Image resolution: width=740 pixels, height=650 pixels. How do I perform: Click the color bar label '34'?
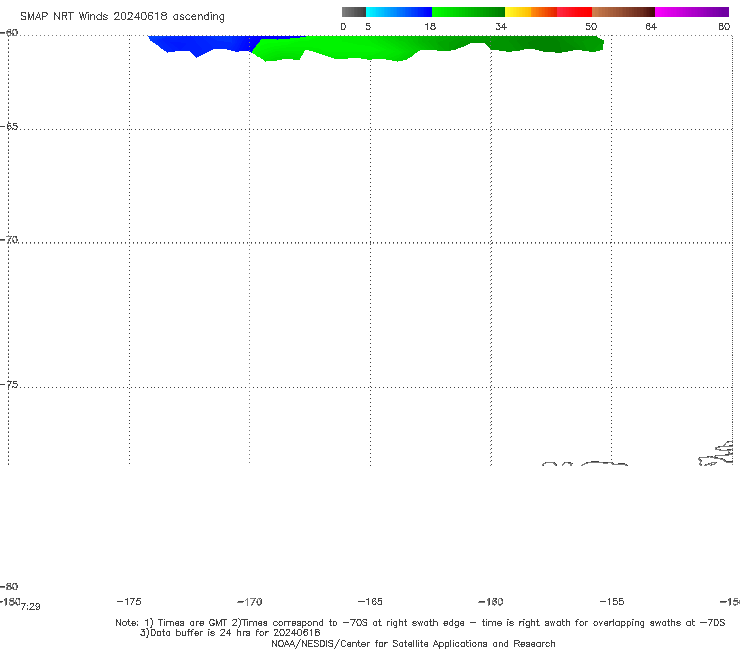[x=501, y=26]
